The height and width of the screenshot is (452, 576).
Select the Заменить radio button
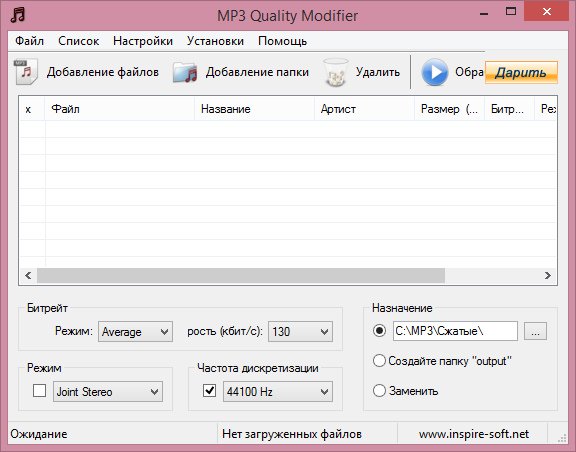[x=379, y=390]
